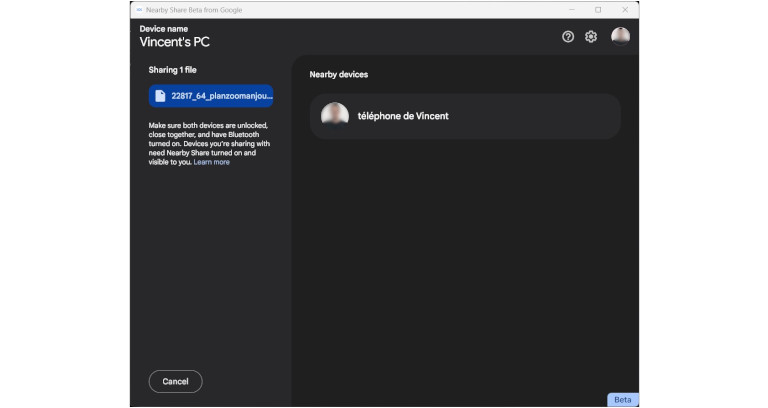Click the account profile picture in header
Viewport: 768px width, 408px height.
[620, 36]
